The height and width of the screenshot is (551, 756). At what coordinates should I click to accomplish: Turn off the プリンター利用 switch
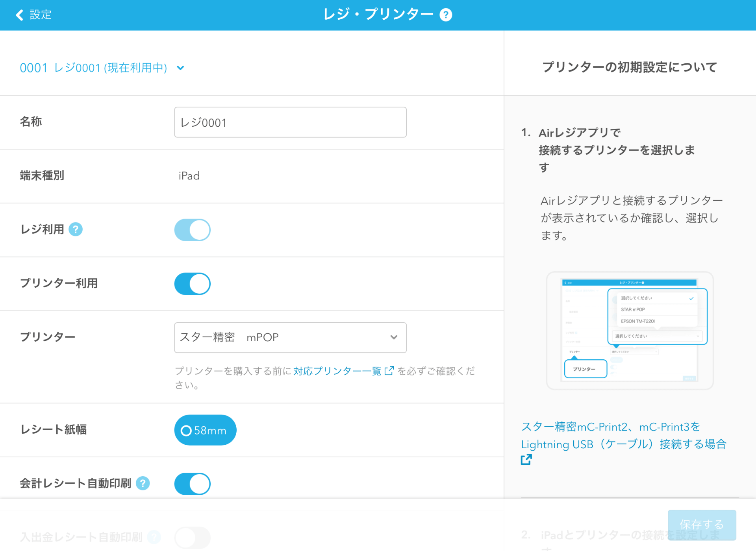[x=192, y=284]
